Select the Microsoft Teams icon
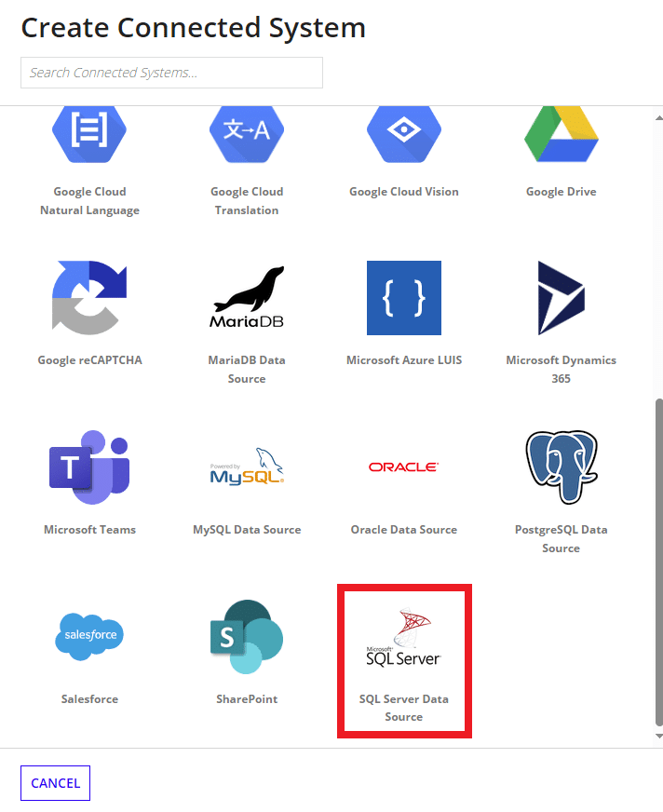Viewport: 663px width, 812px height. [89, 467]
